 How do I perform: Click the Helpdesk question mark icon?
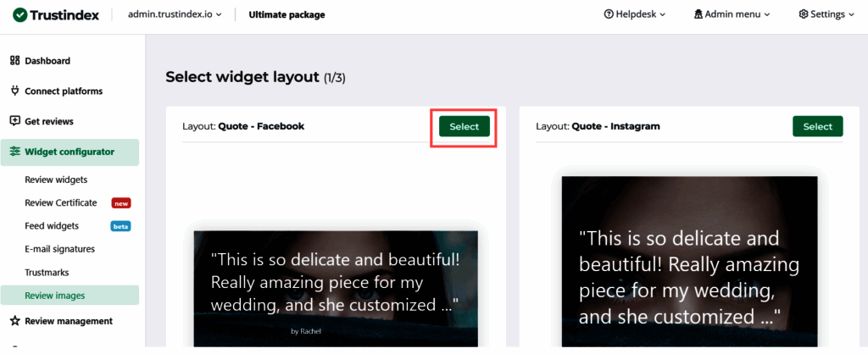coord(609,14)
